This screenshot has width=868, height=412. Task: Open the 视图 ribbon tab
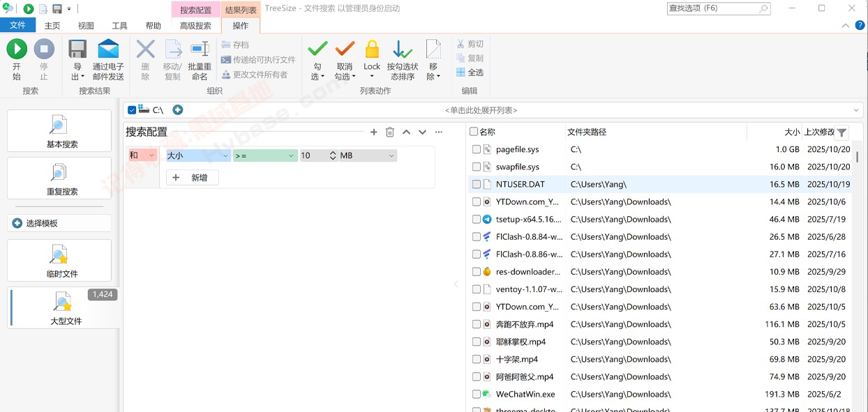point(85,24)
